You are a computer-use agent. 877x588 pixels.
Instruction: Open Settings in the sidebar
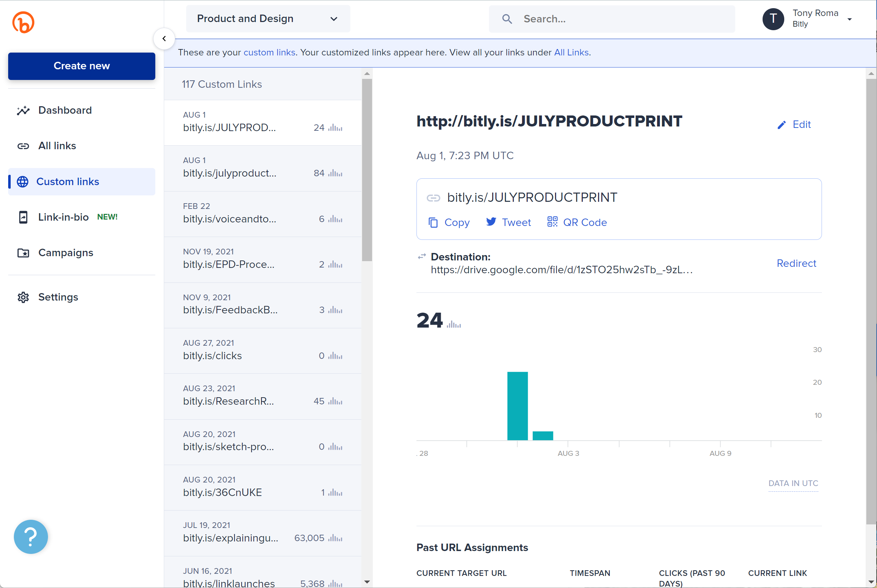pos(81,297)
